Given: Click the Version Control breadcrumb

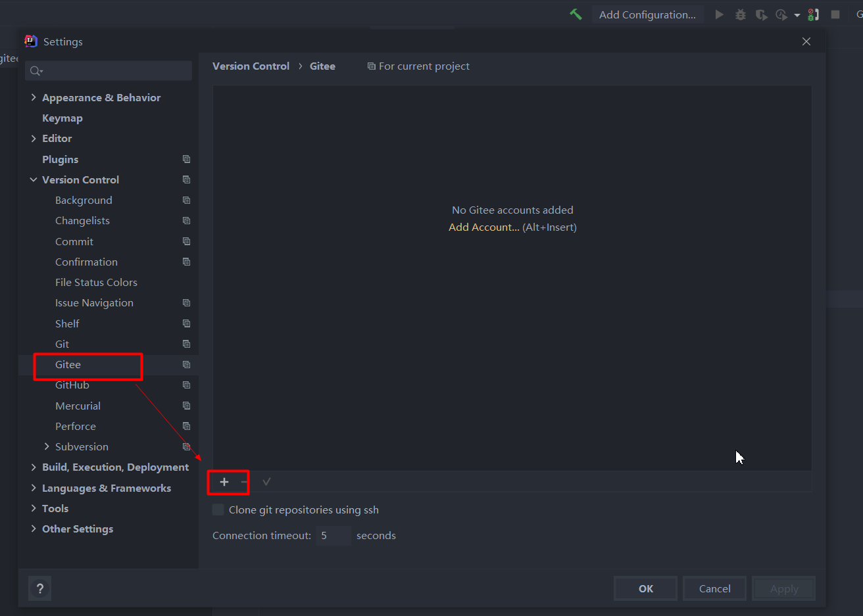Looking at the screenshot, I should pyautogui.click(x=251, y=66).
